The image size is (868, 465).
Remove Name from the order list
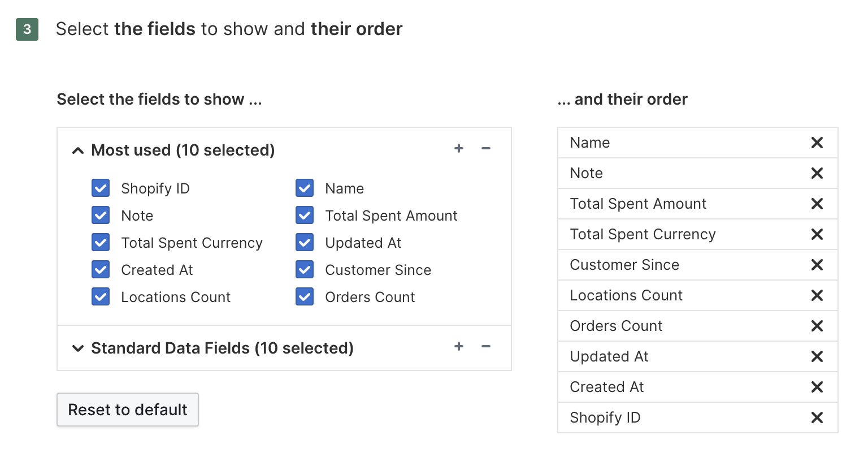pyautogui.click(x=817, y=143)
